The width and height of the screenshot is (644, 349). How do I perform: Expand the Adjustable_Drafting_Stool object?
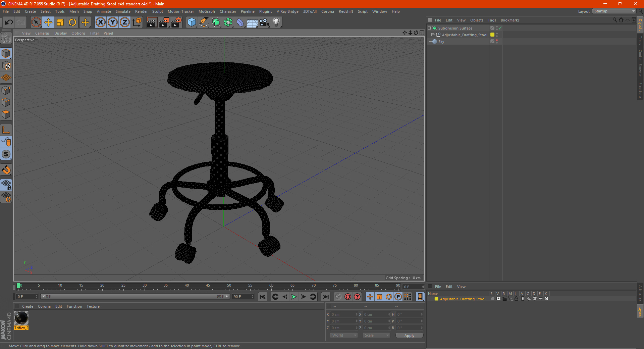pos(433,35)
